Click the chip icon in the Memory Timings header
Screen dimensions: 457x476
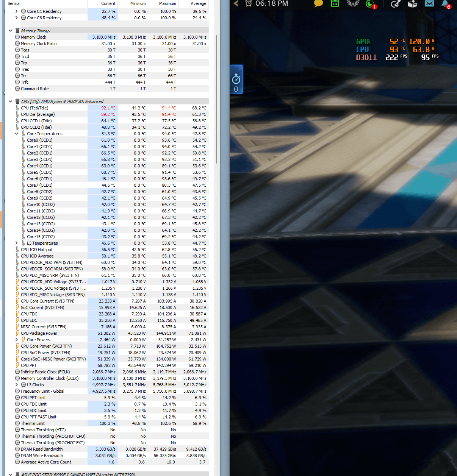(x=17, y=31)
